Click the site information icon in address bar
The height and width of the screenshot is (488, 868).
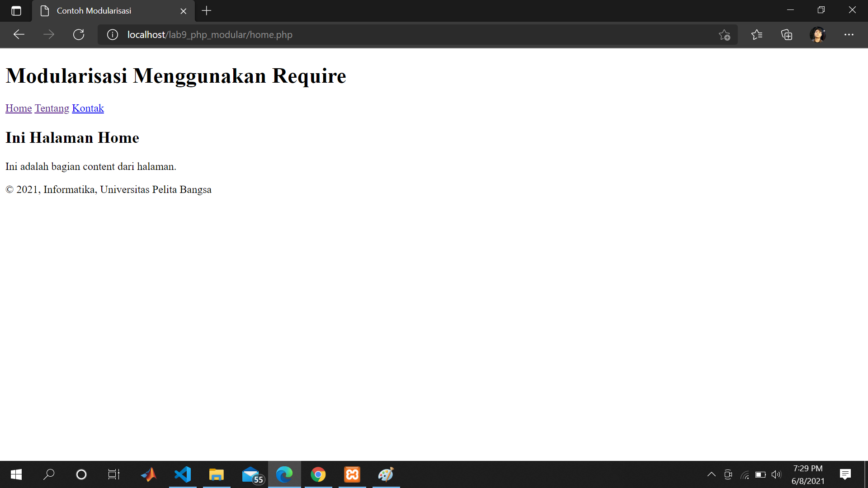point(113,34)
